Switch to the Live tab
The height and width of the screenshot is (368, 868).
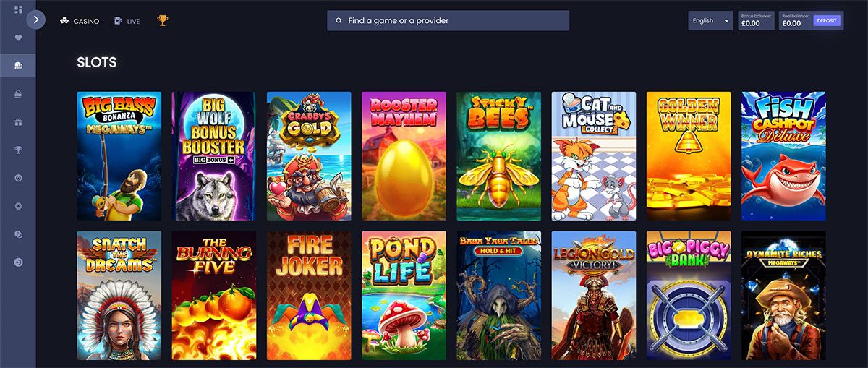127,21
